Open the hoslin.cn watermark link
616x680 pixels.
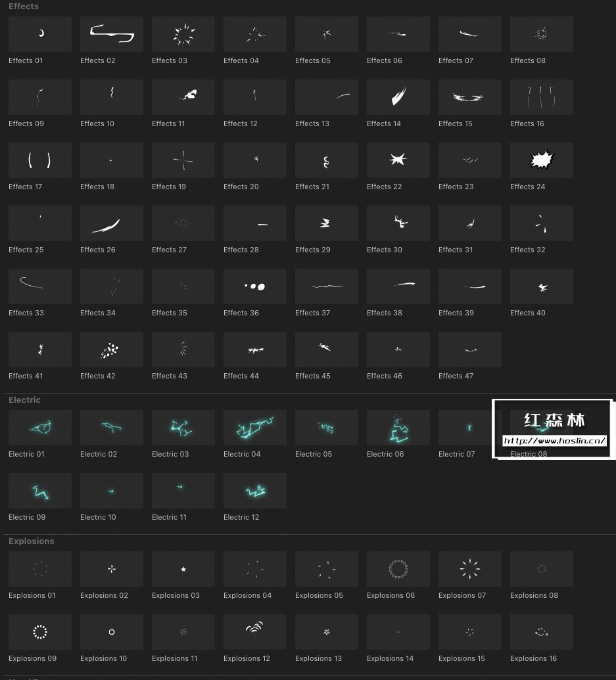coord(554,441)
